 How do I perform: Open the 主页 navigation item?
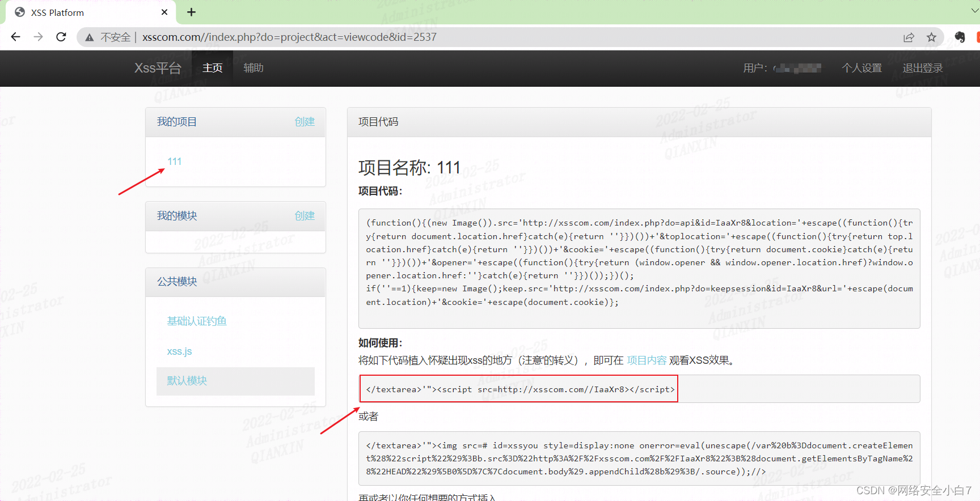(213, 68)
